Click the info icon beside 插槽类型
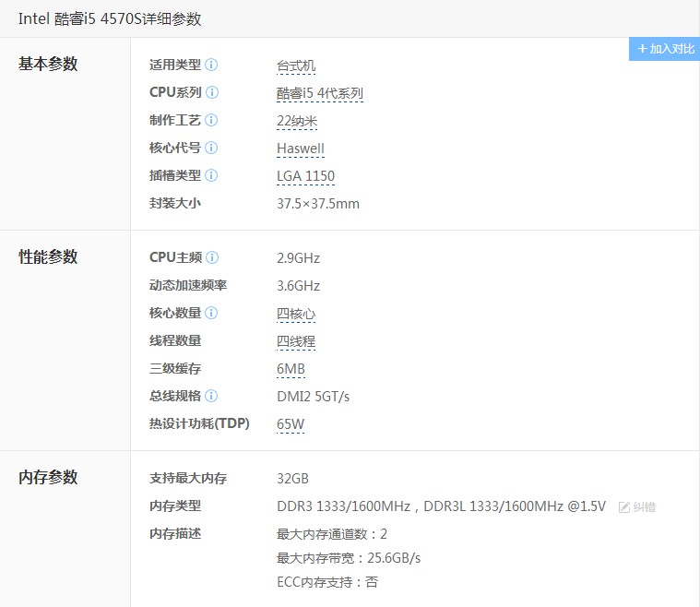 (211, 175)
